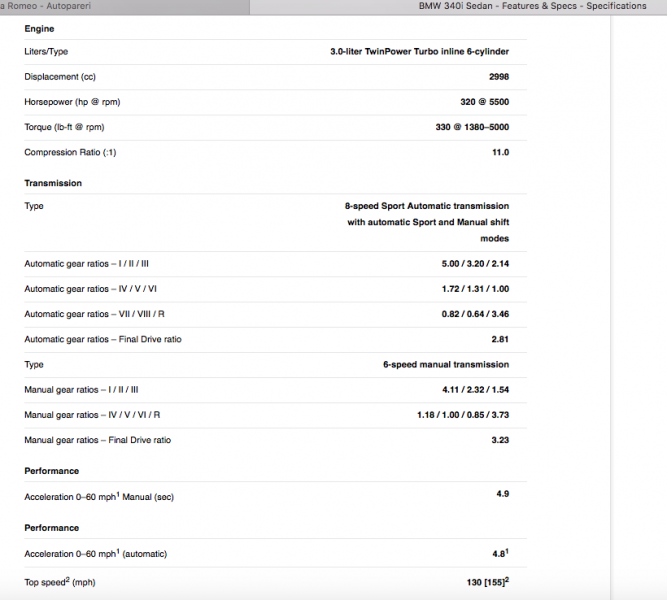Click the Top speed (mph) row label

tap(60, 582)
